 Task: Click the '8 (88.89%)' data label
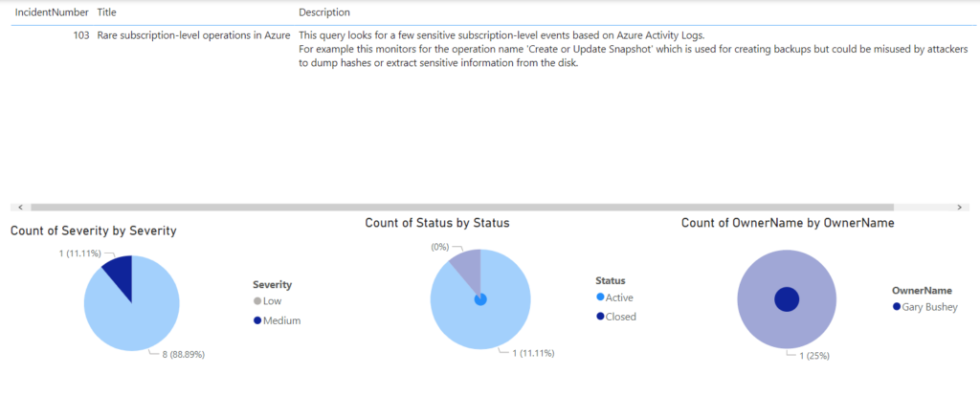[x=182, y=354]
